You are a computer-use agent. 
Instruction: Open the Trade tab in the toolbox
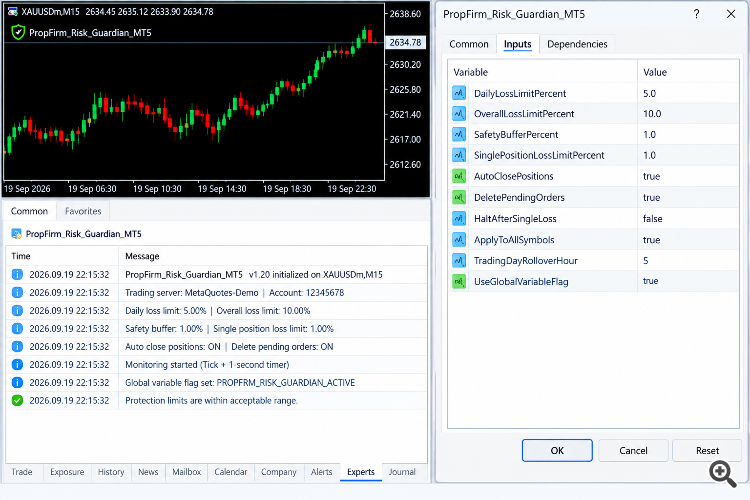pos(22,472)
